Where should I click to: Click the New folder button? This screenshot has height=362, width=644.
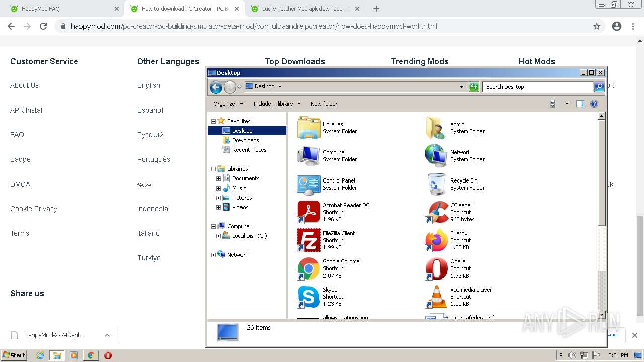pyautogui.click(x=324, y=104)
